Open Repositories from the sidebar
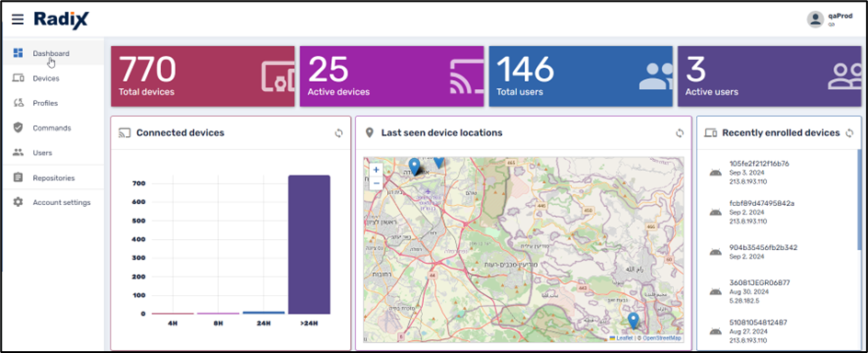 (x=52, y=178)
